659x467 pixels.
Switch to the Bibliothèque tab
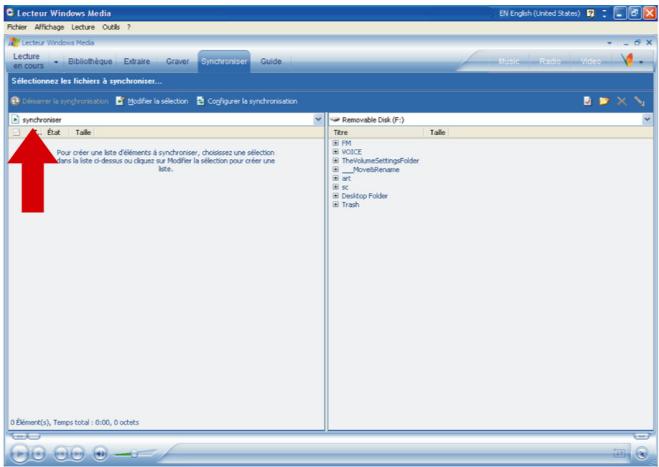pyautogui.click(x=90, y=61)
